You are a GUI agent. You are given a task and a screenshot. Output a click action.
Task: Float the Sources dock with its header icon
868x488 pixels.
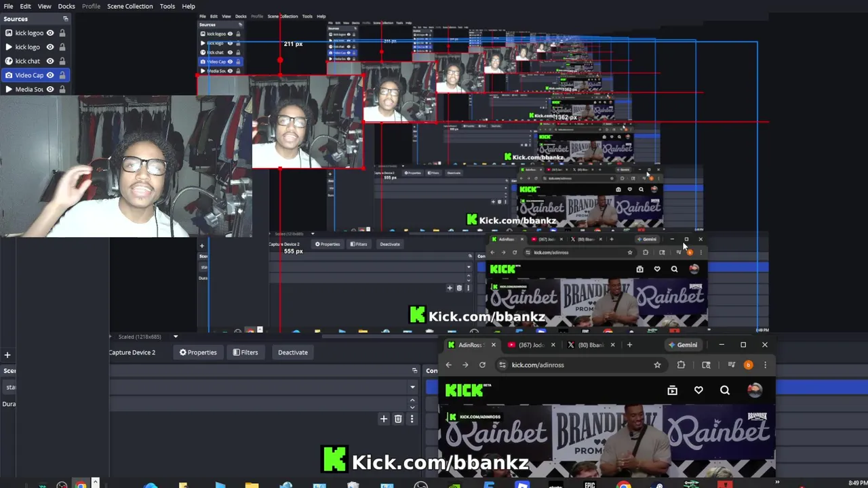(x=66, y=19)
